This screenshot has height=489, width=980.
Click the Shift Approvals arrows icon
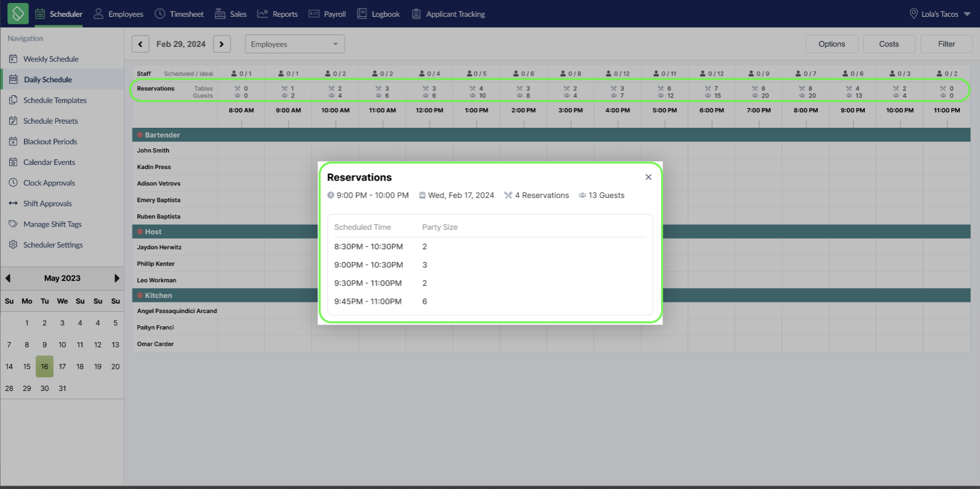pyautogui.click(x=13, y=203)
